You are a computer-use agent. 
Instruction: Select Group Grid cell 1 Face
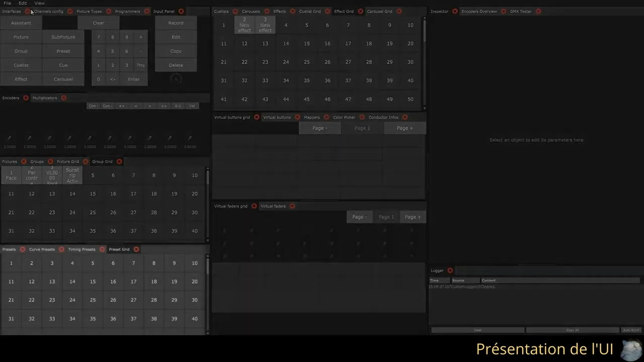pos(11,175)
